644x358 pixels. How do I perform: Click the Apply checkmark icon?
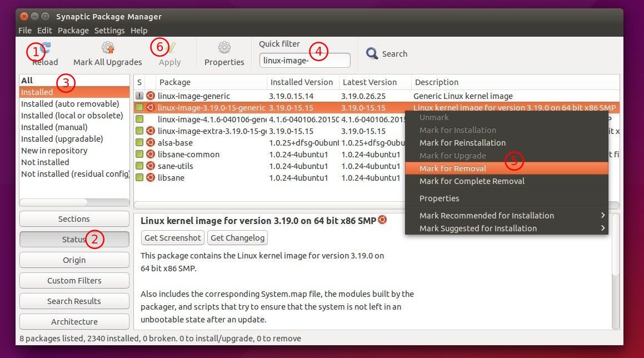point(170,48)
